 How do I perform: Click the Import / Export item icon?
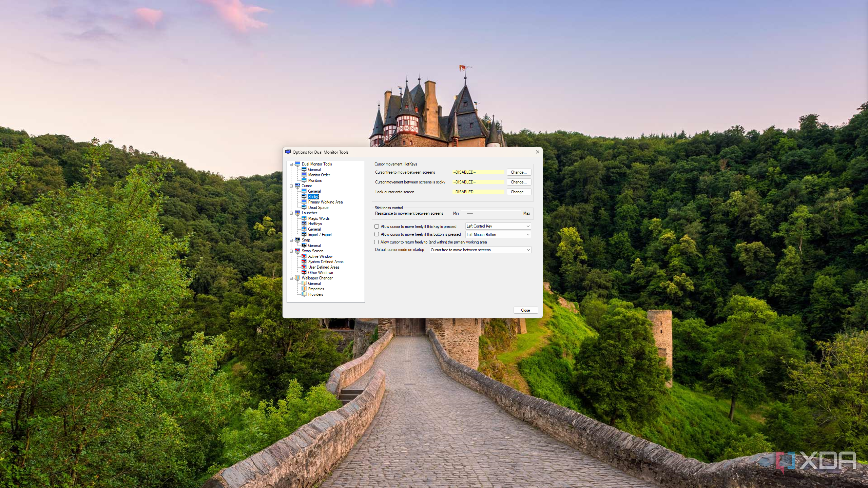[304, 235]
